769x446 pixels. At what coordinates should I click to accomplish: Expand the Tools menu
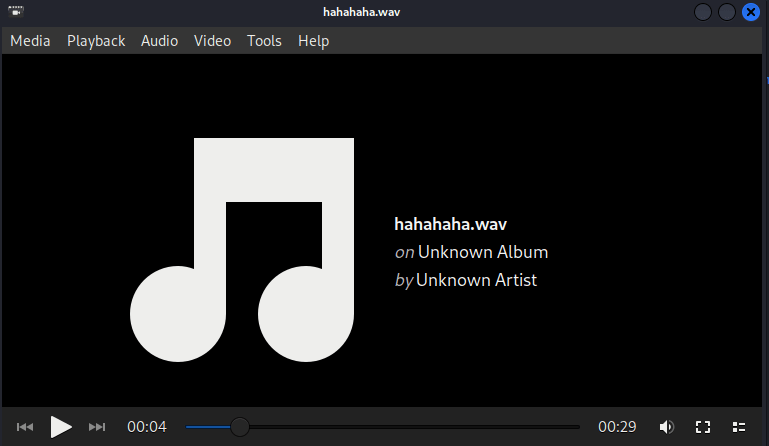point(264,41)
